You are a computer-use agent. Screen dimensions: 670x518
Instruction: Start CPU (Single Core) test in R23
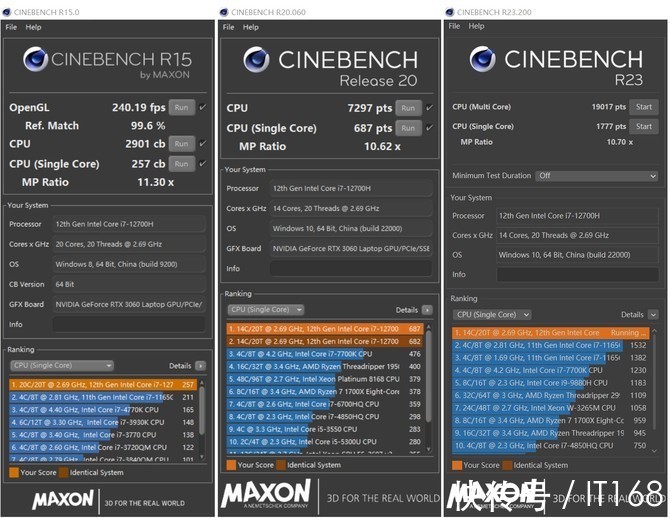click(x=644, y=127)
